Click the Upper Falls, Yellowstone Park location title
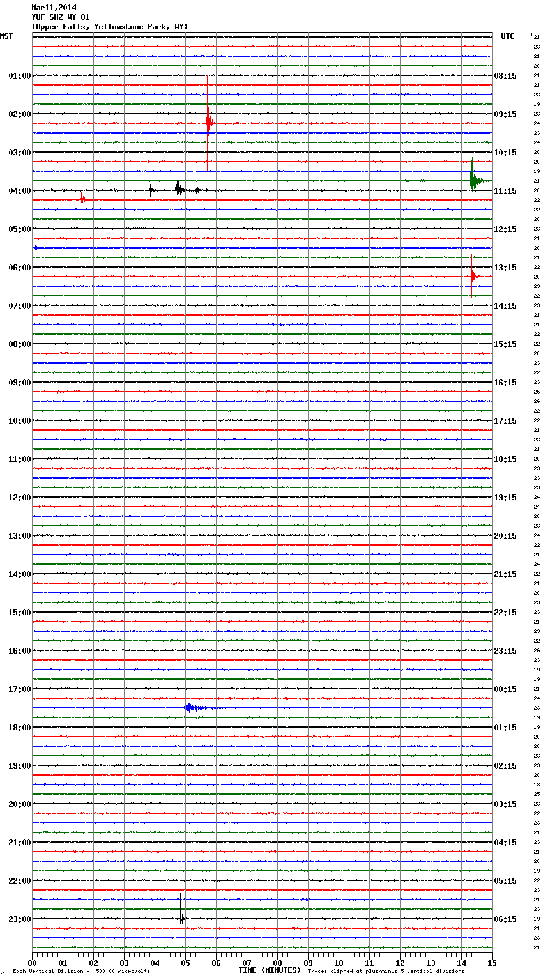This screenshot has width=543, height=980. point(110,27)
